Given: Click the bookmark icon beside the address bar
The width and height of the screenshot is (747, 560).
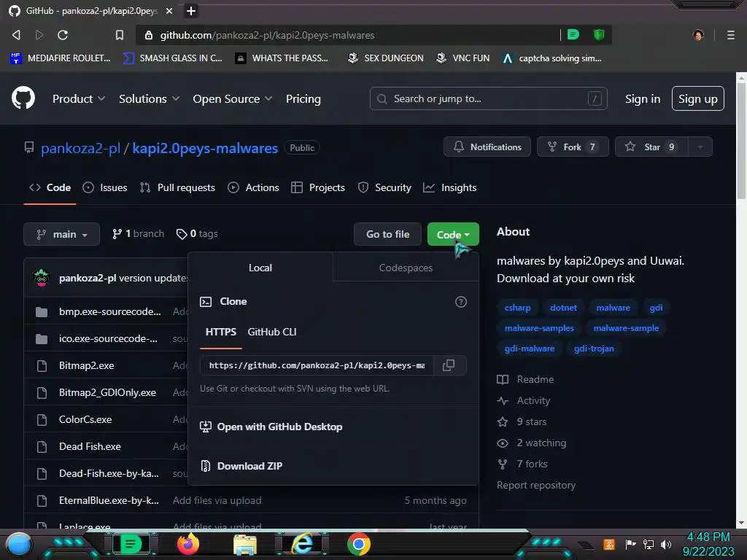Looking at the screenshot, I should (119, 35).
